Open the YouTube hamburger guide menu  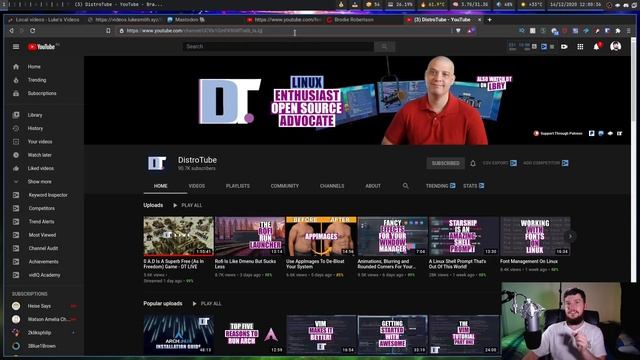coord(16,47)
